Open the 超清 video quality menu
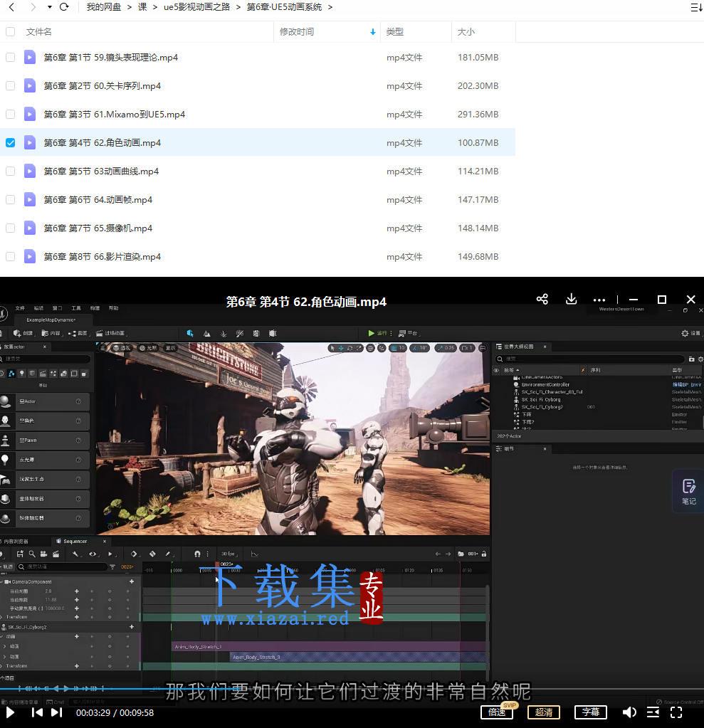The image size is (704, 728). click(544, 712)
